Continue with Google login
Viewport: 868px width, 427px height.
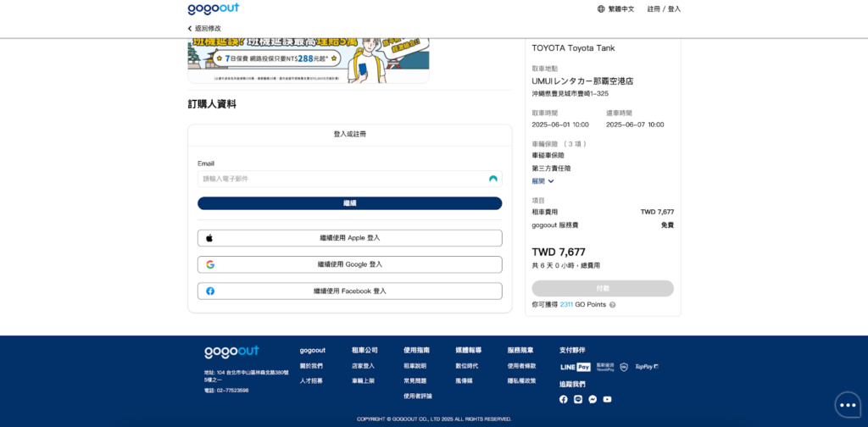coord(350,264)
